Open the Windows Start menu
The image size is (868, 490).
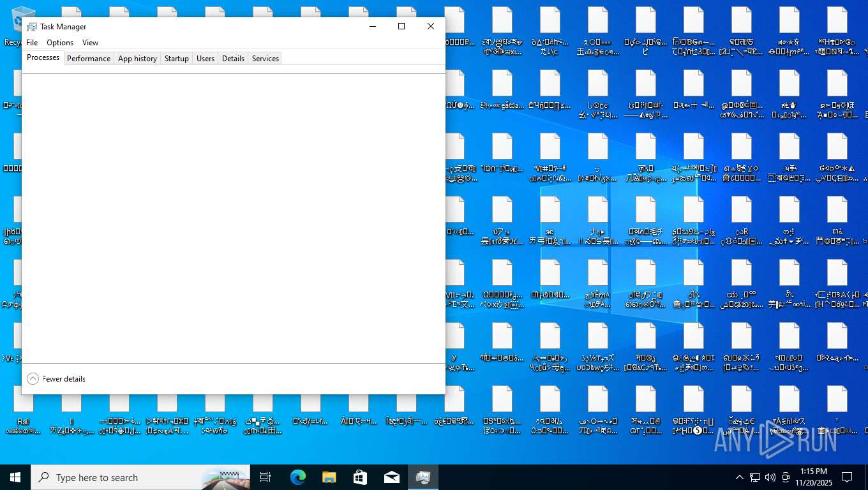tap(15, 477)
